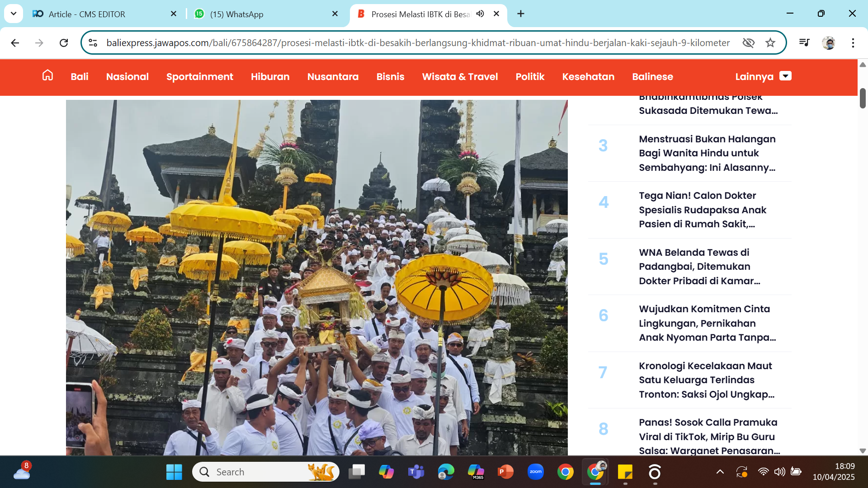This screenshot has width=868, height=488.
Task: Go back to the previous page
Action: (x=15, y=43)
